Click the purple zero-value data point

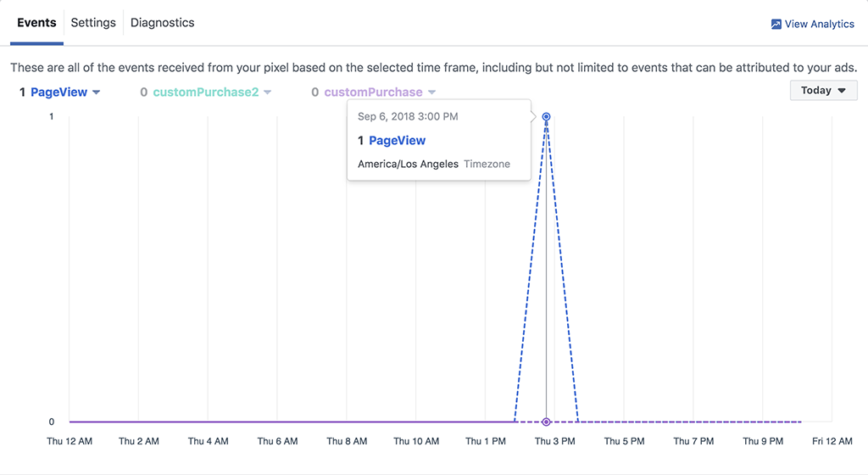547,422
